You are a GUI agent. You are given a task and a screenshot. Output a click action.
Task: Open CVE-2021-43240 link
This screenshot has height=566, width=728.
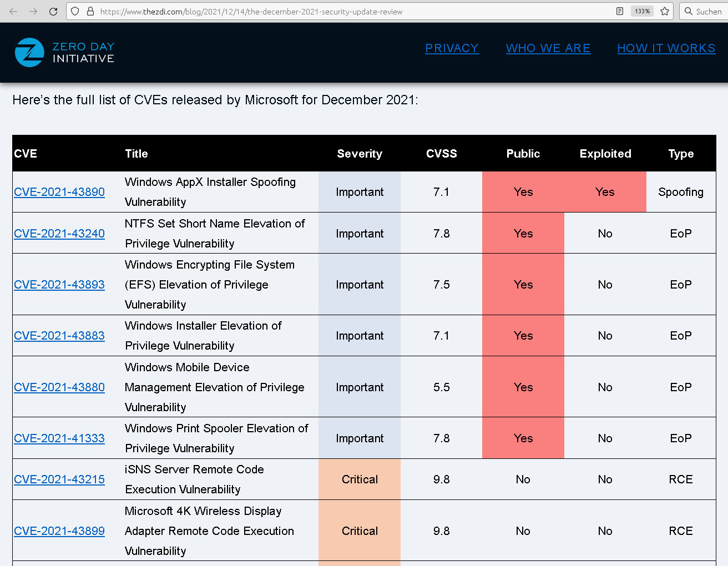(x=59, y=234)
